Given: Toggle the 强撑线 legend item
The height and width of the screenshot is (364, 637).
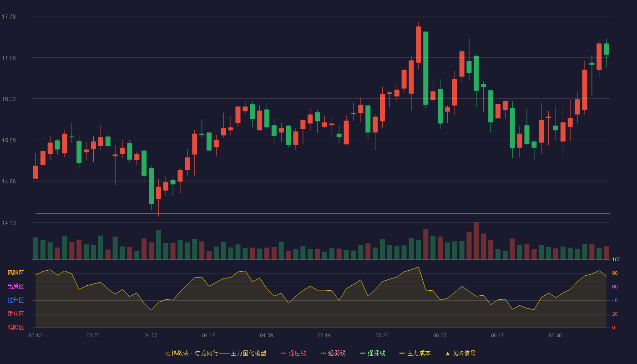Looking at the screenshot, I should 373,353.
